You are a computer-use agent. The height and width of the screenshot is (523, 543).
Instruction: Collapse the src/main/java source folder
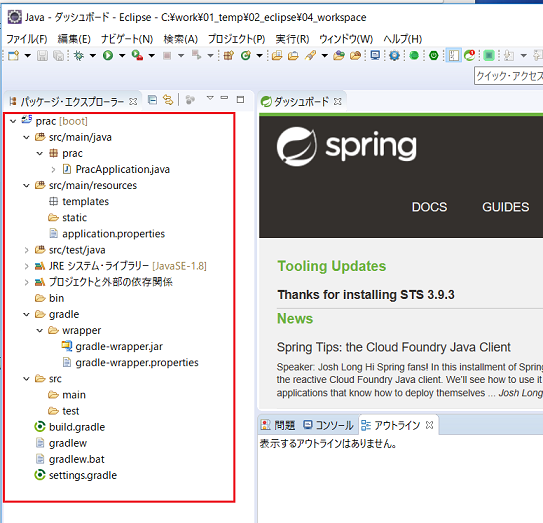click(x=26, y=138)
